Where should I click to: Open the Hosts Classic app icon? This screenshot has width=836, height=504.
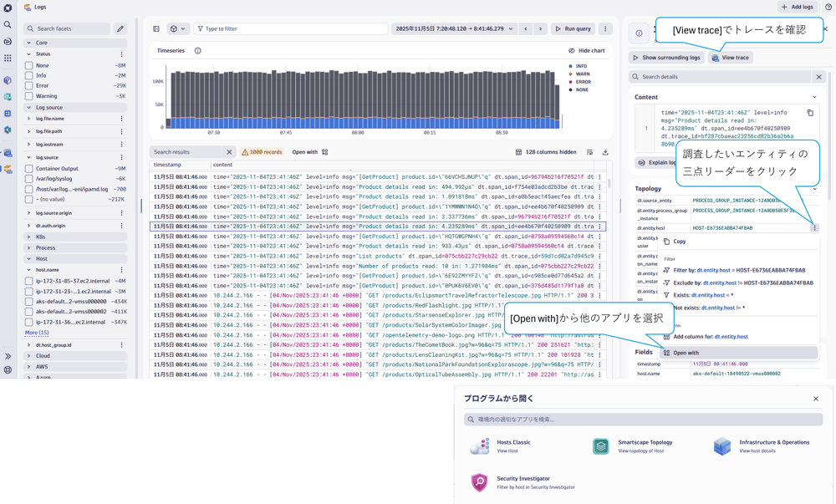[479, 446]
